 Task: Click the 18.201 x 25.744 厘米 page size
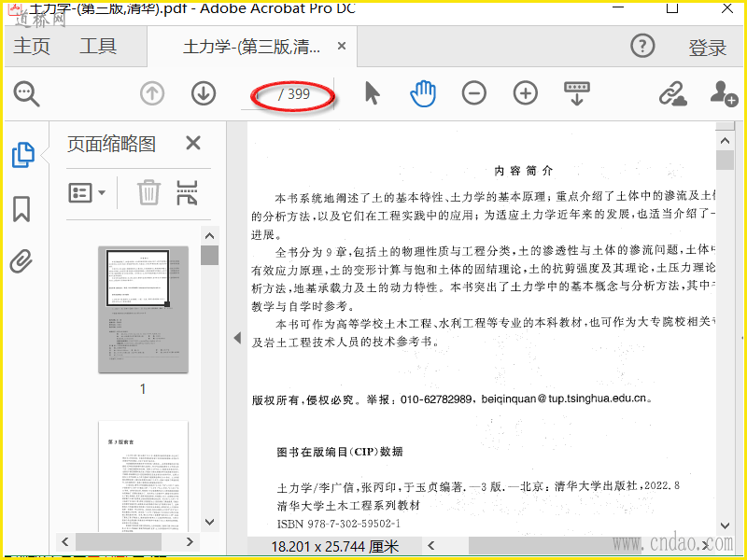[334, 546]
